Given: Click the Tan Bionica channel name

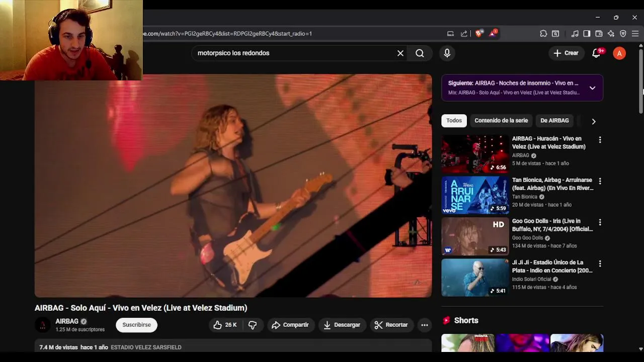Looking at the screenshot, I should 525,197.
